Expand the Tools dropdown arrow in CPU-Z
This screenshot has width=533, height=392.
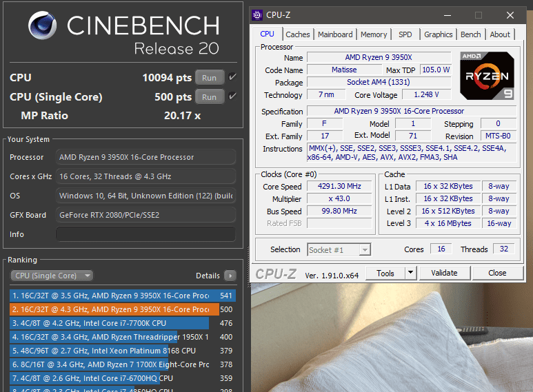pos(411,273)
